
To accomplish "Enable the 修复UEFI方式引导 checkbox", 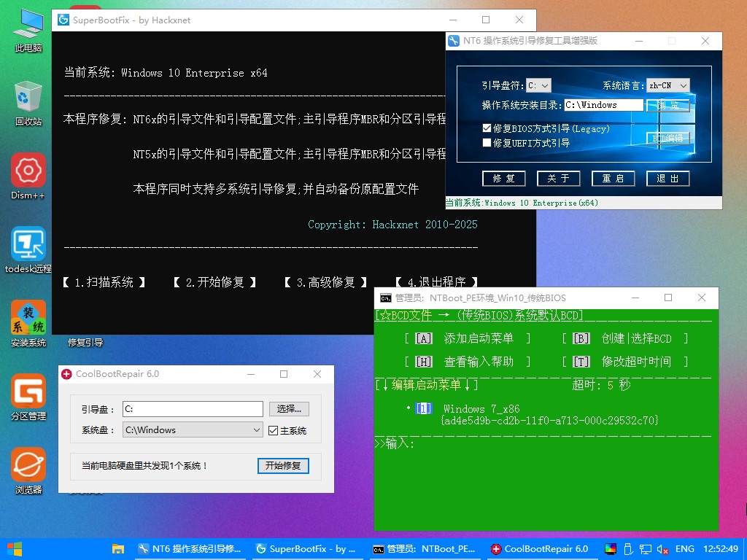I will click(487, 143).
